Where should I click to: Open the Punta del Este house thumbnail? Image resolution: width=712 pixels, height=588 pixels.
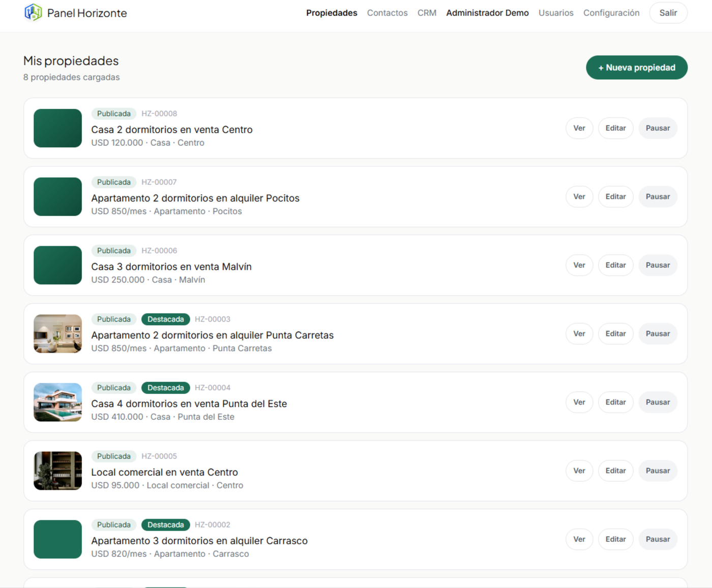pyautogui.click(x=57, y=403)
